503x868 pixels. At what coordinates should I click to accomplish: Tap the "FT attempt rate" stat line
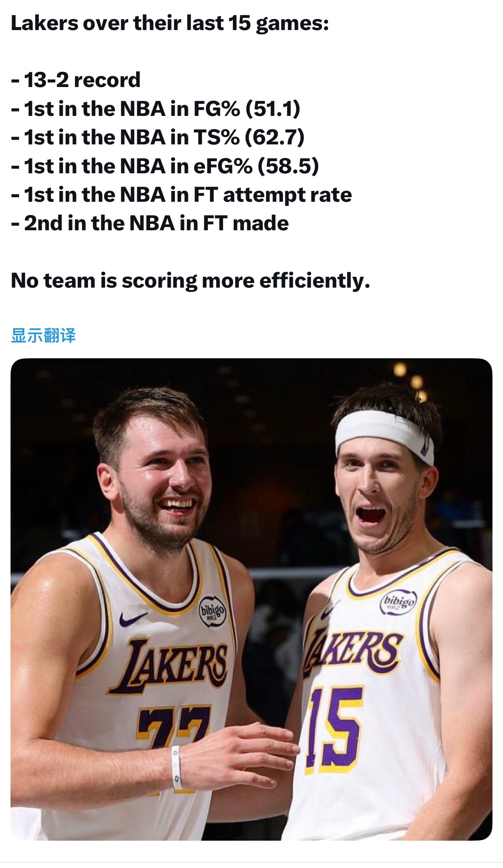click(x=182, y=195)
